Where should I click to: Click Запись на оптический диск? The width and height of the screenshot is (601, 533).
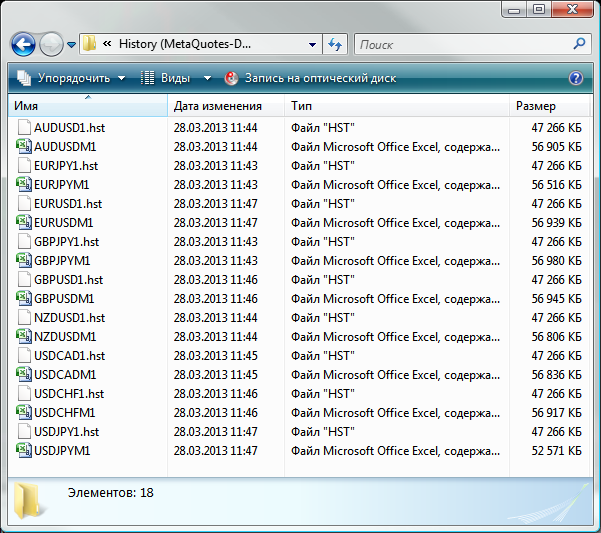(x=310, y=78)
